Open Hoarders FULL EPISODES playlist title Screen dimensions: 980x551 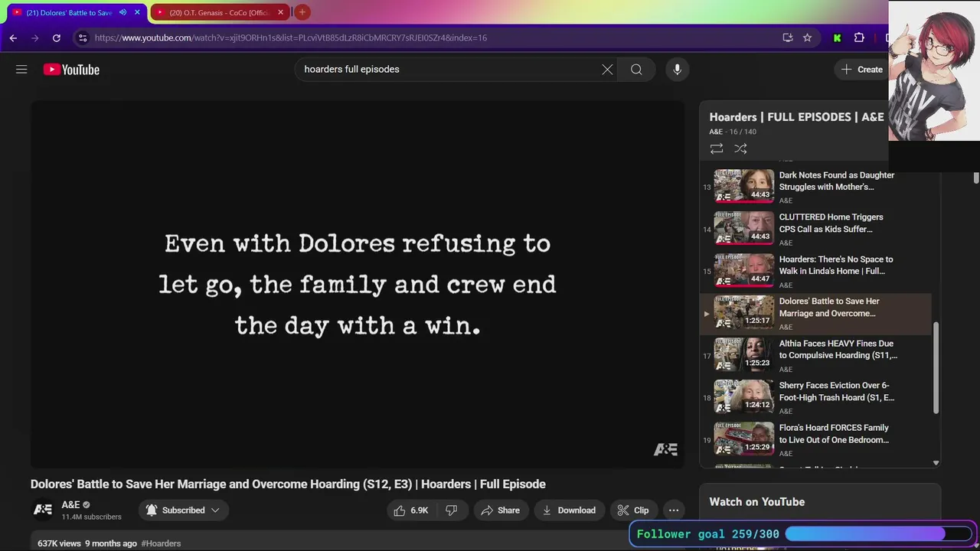click(796, 117)
